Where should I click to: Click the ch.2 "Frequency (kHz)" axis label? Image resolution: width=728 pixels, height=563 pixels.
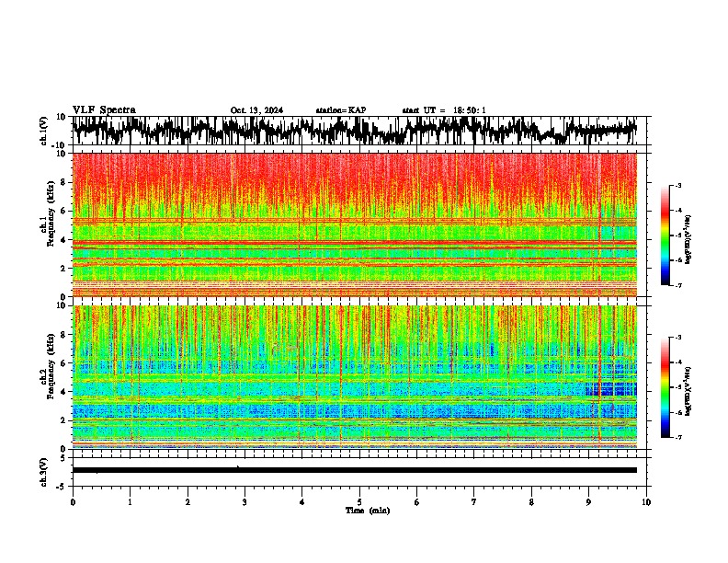(51, 366)
